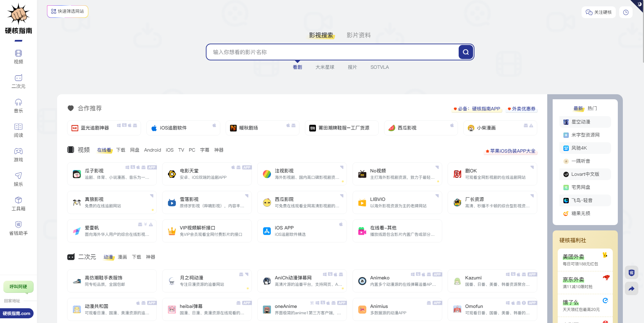This screenshot has width=644, height=323.
Task: Select 漫画 tab in 二次元 section
Action: point(122,257)
